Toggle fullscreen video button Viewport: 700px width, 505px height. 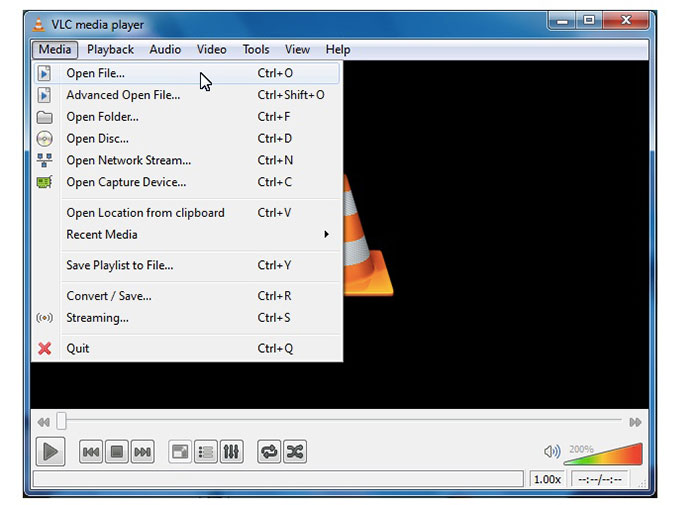(180, 452)
